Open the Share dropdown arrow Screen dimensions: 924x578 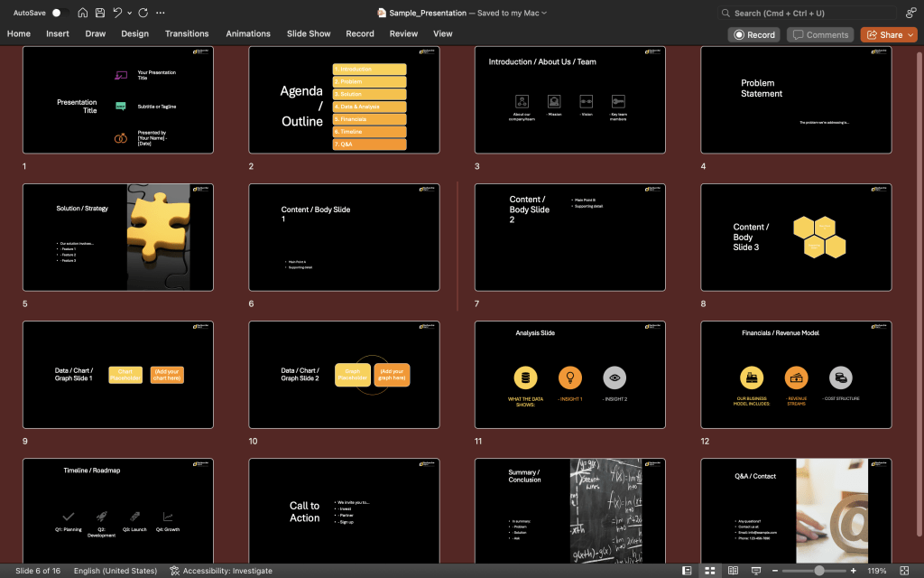[x=910, y=34]
